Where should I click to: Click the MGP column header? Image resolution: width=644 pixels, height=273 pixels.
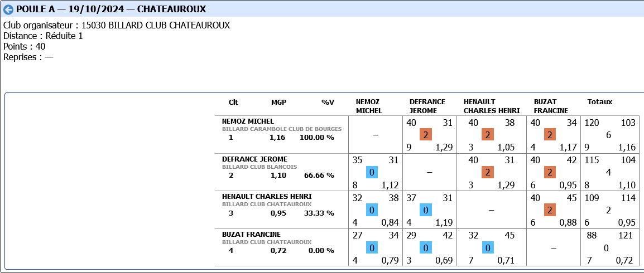coord(278,102)
